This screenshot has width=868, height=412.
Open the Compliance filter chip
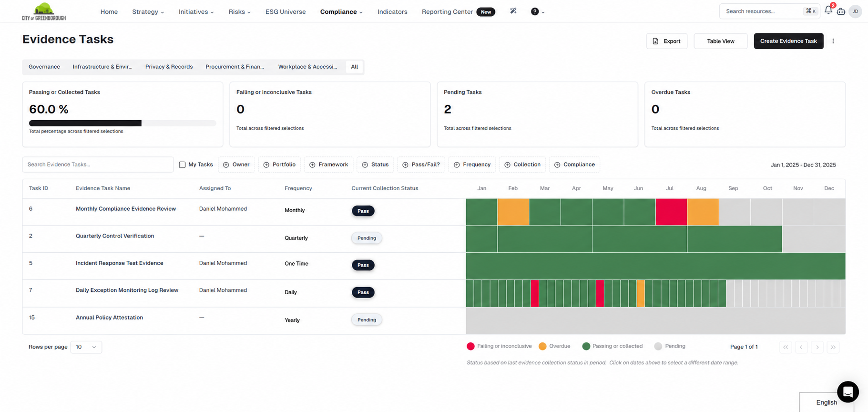574,165
